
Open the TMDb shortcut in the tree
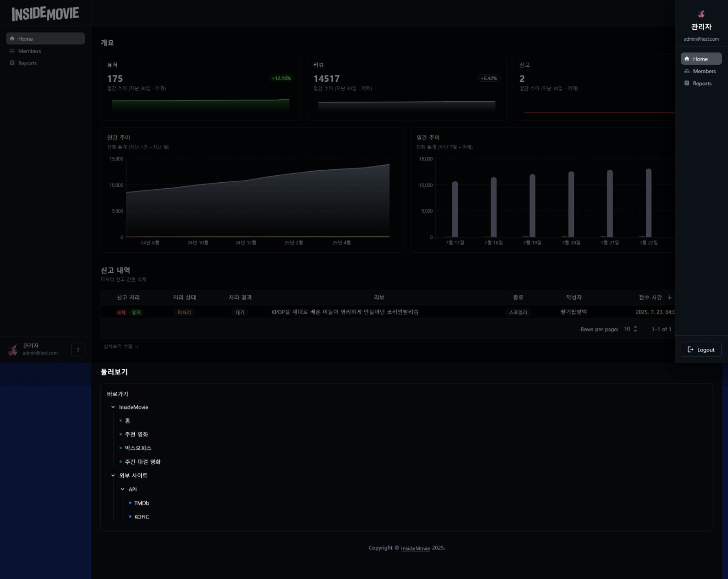pos(141,503)
